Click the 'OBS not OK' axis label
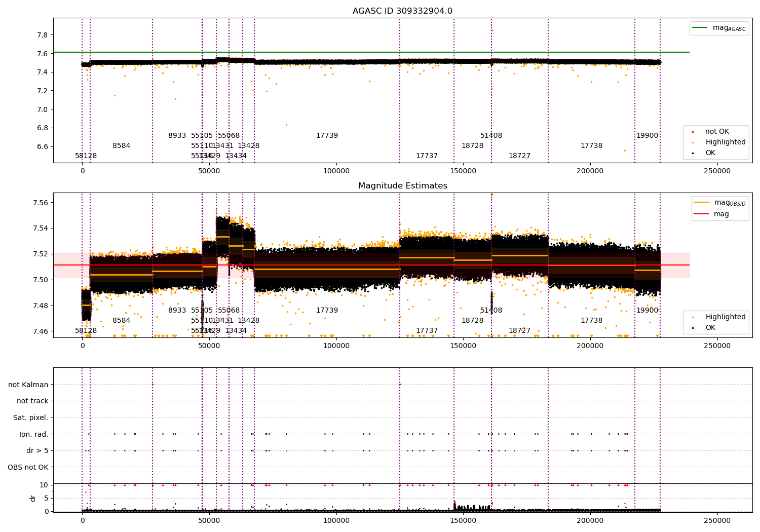Screen dimensions: 760x532 coord(28,467)
